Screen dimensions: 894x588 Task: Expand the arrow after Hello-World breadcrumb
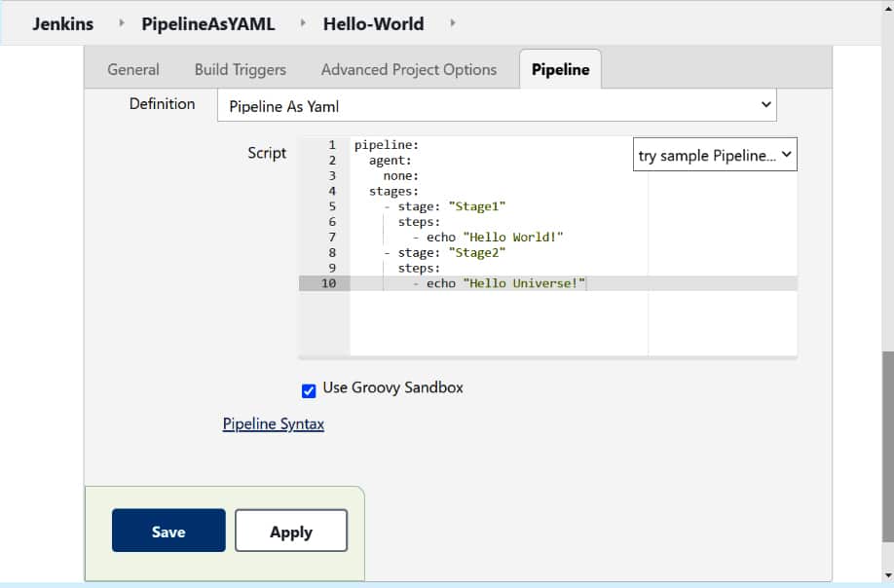click(452, 23)
